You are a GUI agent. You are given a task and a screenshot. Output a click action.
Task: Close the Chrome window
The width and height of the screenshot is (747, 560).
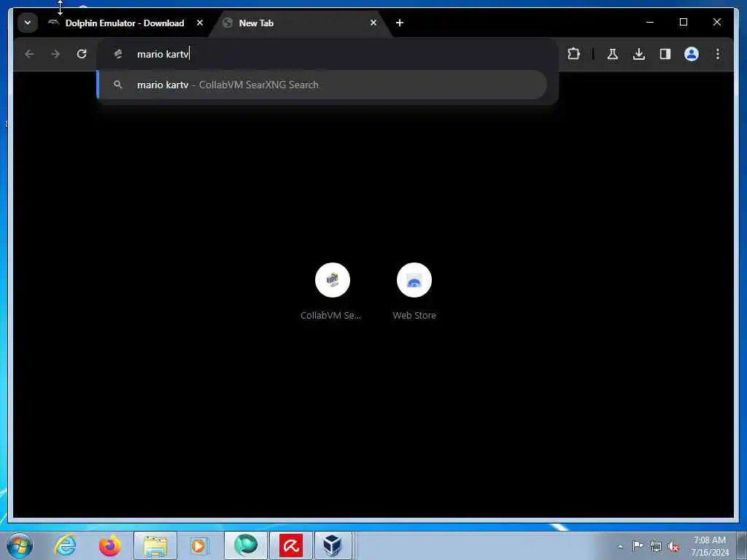716,22
